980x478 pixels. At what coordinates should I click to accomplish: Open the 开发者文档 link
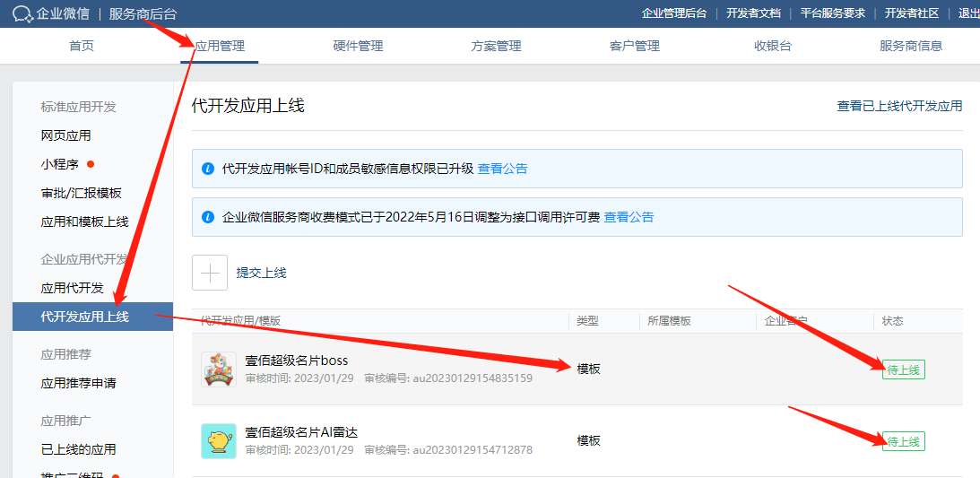753,13
